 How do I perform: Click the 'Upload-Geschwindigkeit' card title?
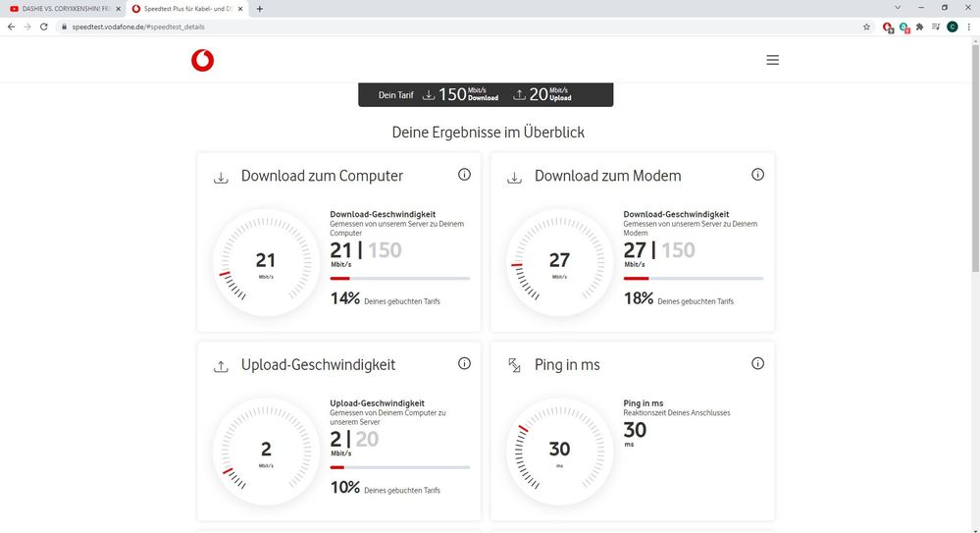[318, 365]
